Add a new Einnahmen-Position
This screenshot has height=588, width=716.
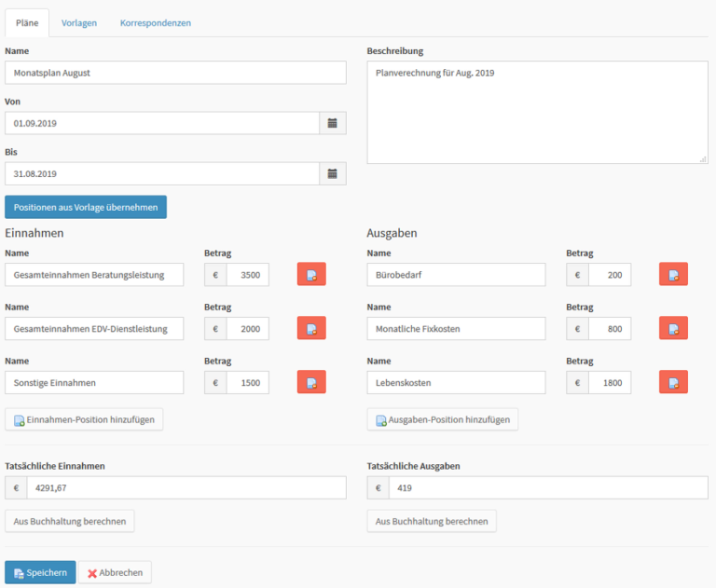point(85,420)
